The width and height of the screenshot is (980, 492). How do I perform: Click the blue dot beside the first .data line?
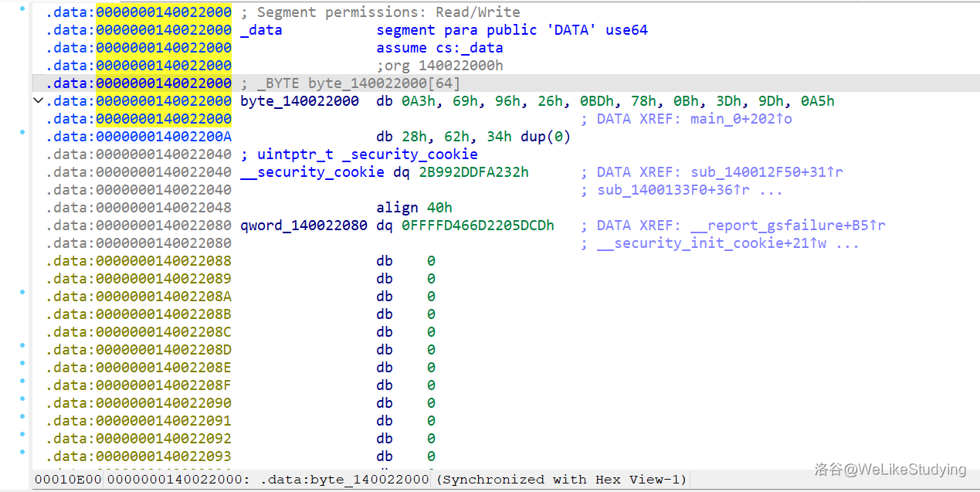[x=22, y=8]
